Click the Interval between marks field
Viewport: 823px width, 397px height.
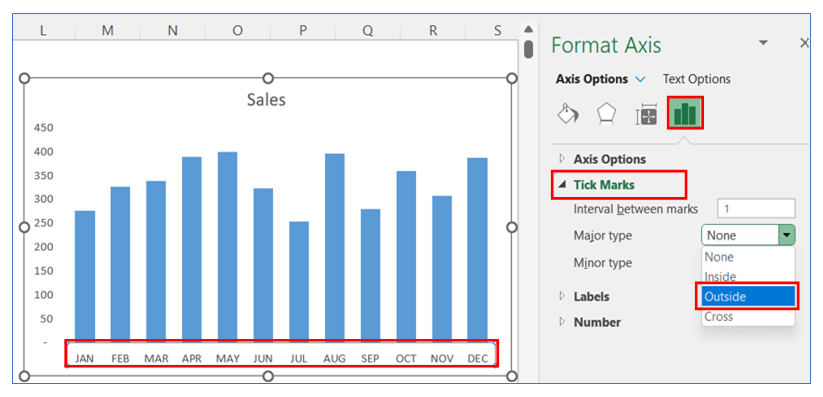(x=756, y=209)
